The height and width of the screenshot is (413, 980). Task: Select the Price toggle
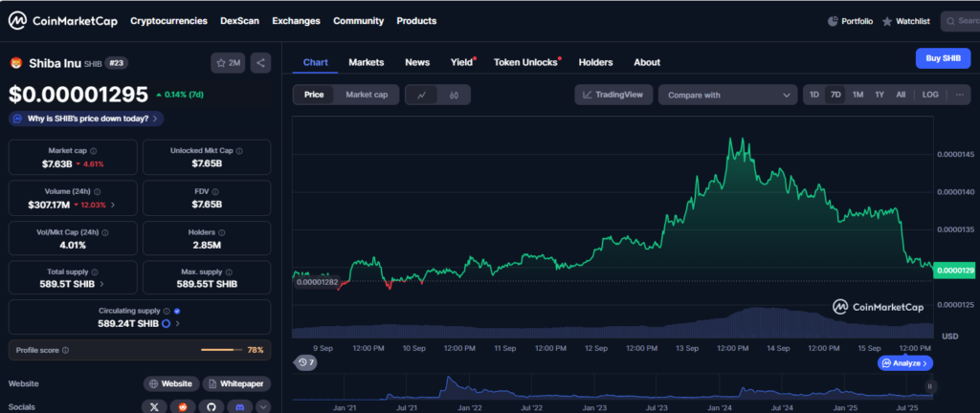314,95
